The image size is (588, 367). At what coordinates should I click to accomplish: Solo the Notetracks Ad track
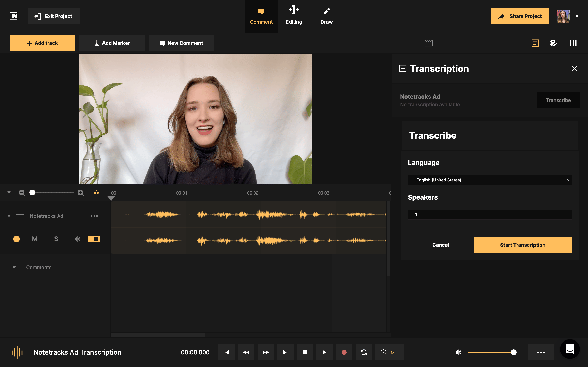(56, 239)
